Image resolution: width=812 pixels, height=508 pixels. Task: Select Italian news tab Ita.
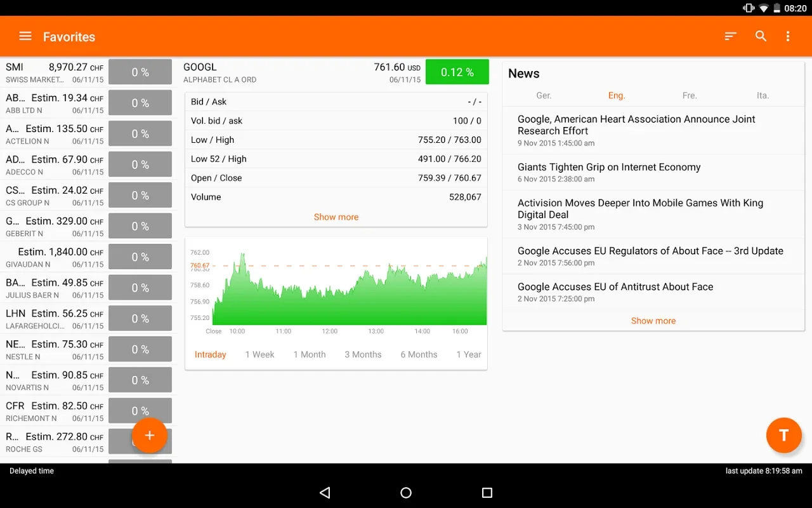click(763, 95)
